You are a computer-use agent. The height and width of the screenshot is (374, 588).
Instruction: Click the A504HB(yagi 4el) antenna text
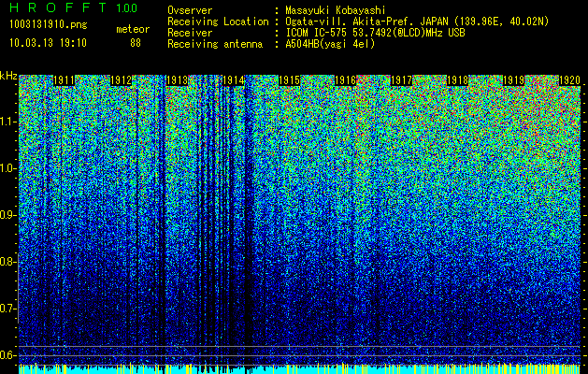[330, 44]
